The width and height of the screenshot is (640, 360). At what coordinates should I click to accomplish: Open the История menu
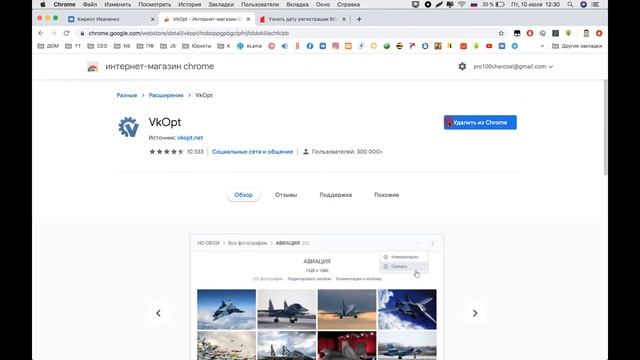pyautogui.click(x=189, y=4)
